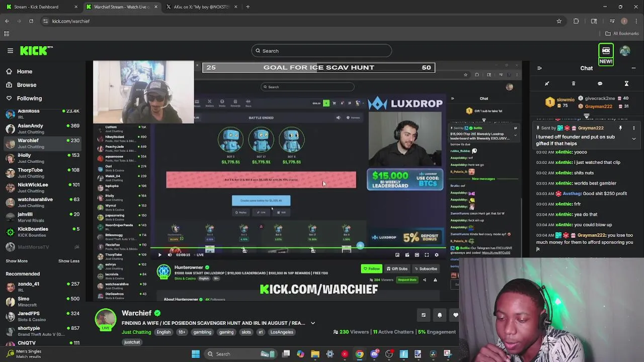Screen dimensions: 644x362
Task: Open Settings gear in taskbar
Action: point(330,354)
